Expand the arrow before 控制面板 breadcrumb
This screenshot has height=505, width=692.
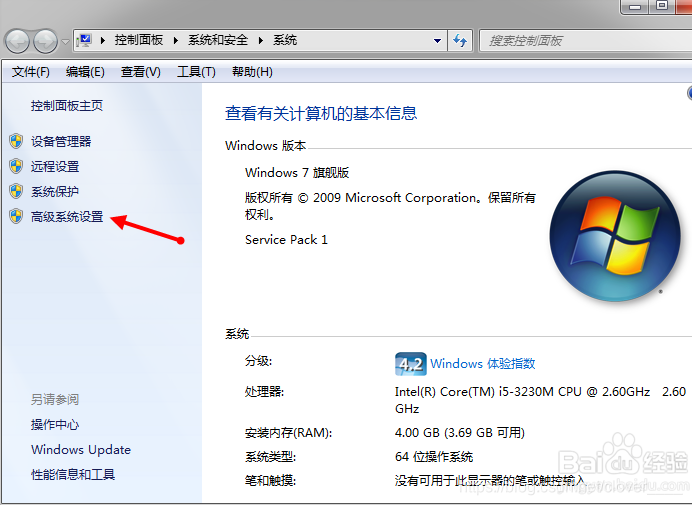click(103, 41)
